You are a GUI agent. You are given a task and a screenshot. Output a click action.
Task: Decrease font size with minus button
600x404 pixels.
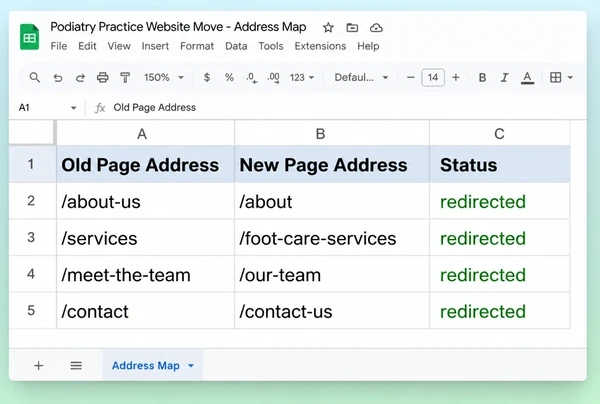[x=411, y=78]
